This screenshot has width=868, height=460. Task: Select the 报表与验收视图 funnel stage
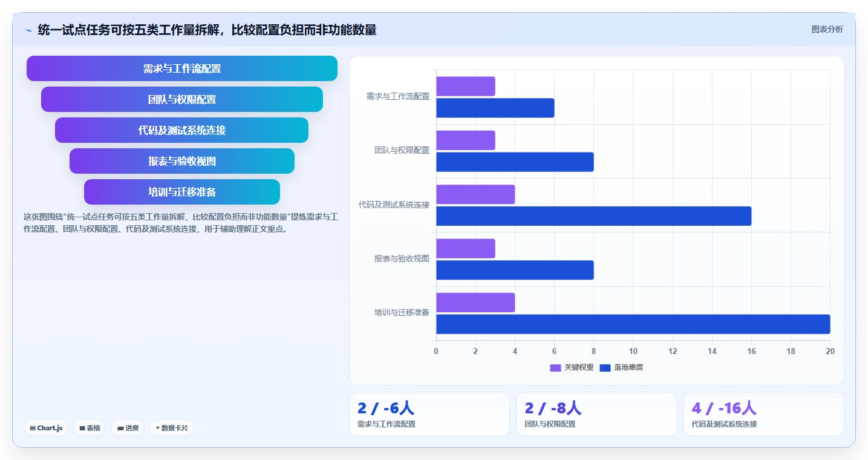coord(182,161)
